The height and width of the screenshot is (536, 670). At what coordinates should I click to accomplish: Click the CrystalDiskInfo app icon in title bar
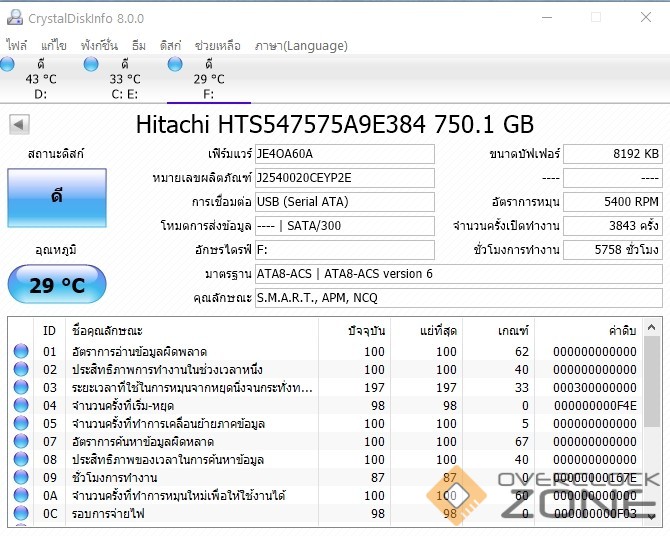click(15, 18)
